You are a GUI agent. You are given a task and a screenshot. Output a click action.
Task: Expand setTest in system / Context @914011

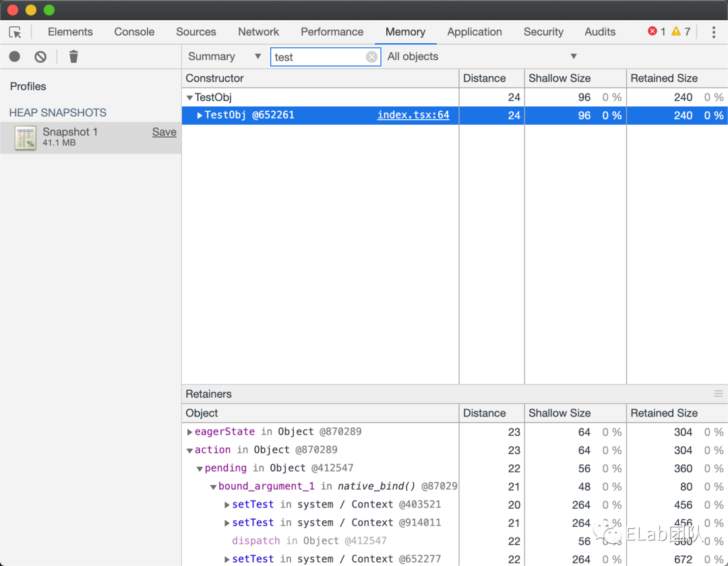click(226, 523)
